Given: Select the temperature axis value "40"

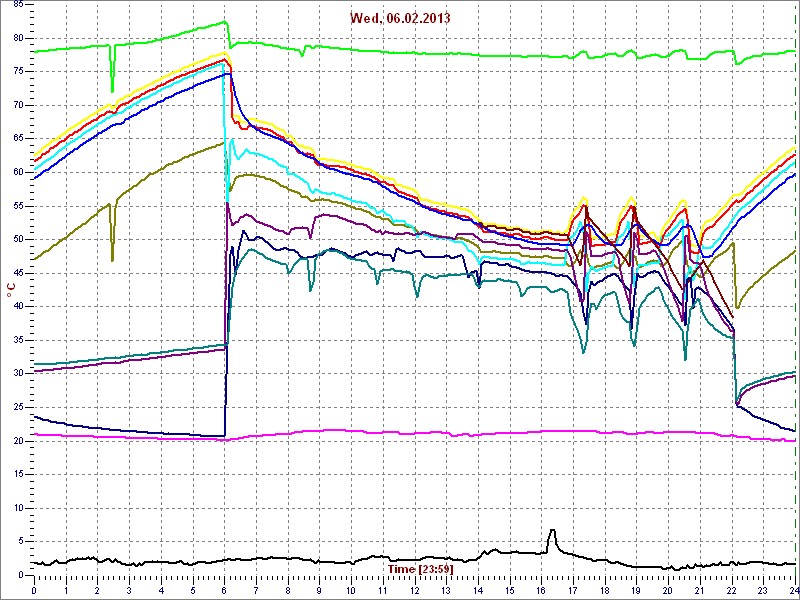Looking at the screenshot, I should pos(17,307).
